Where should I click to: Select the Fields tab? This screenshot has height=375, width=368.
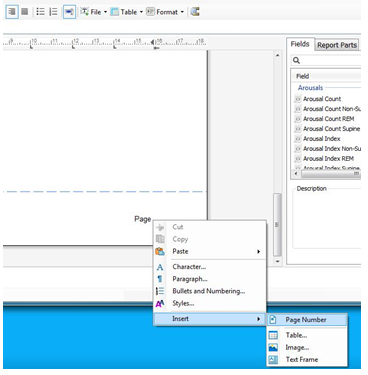coord(300,44)
